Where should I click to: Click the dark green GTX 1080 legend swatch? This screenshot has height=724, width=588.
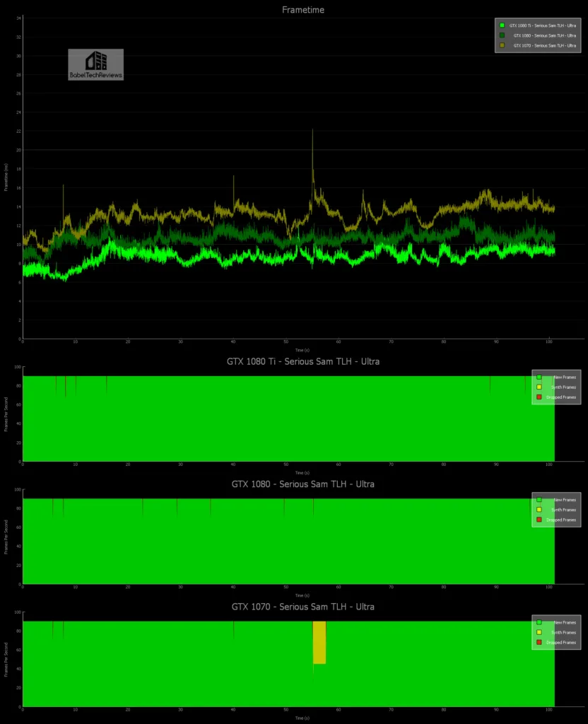tap(502, 35)
